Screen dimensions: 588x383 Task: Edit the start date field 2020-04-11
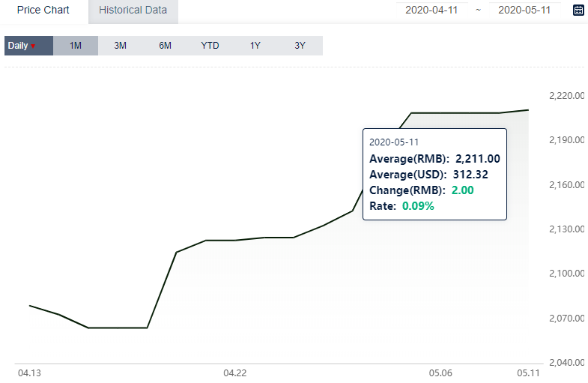431,10
